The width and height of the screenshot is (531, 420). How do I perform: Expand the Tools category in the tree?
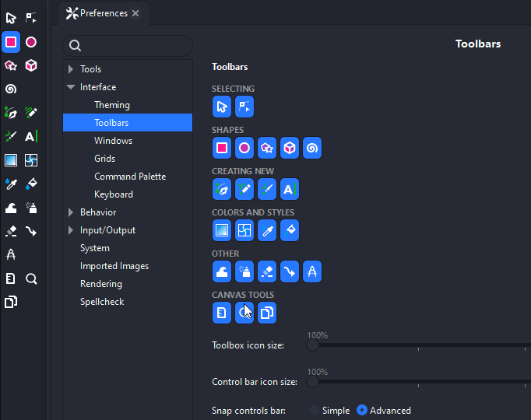(x=71, y=69)
